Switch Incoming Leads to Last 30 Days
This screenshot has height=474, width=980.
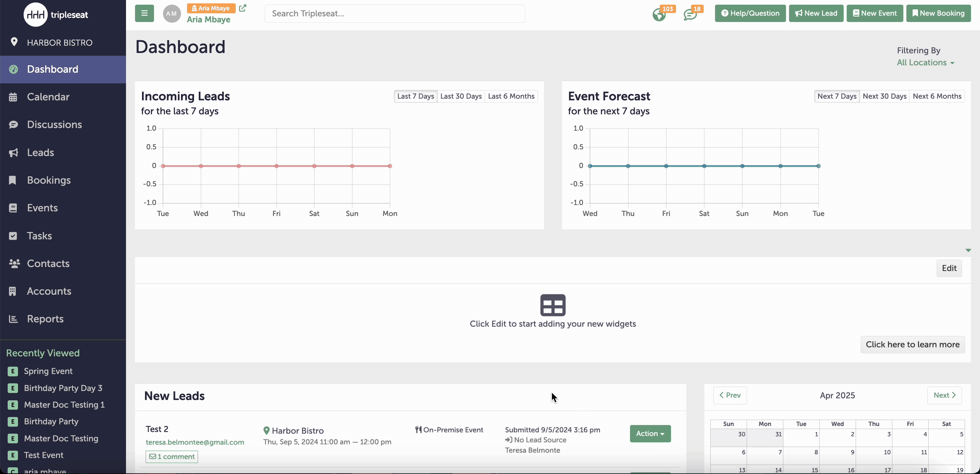click(461, 96)
